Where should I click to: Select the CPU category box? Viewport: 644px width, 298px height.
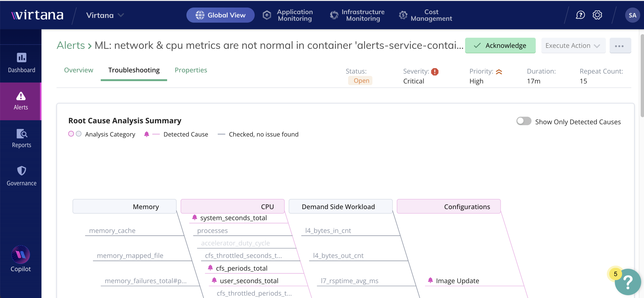(x=233, y=206)
